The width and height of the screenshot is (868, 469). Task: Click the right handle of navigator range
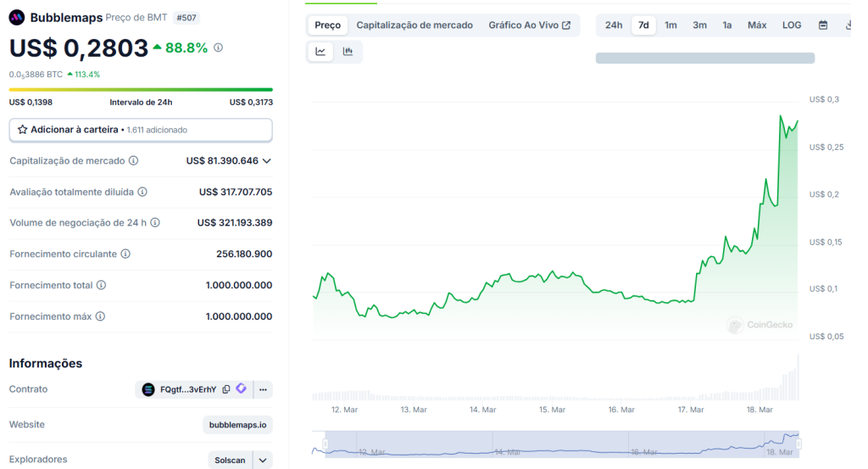coord(798,444)
